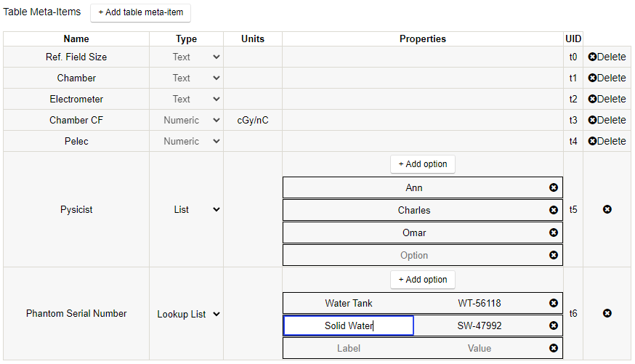Image resolution: width=635 pixels, height=364 pixels.
Task: Delete the Pysicist meta-item row
Action: [x=607, y=210]
